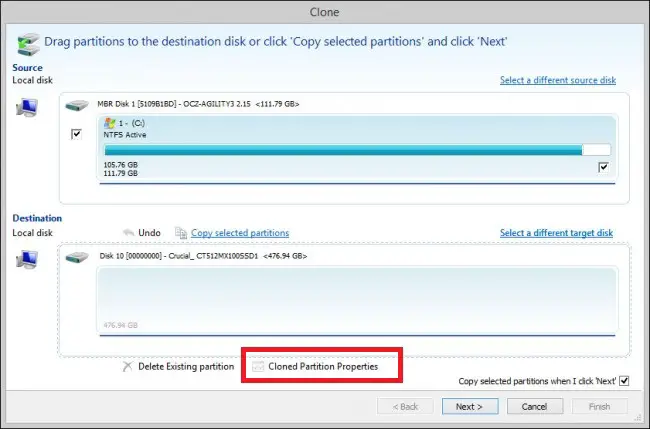
Task: Click the Clone wizard header disk icon
Action: (x=28, y=45)
